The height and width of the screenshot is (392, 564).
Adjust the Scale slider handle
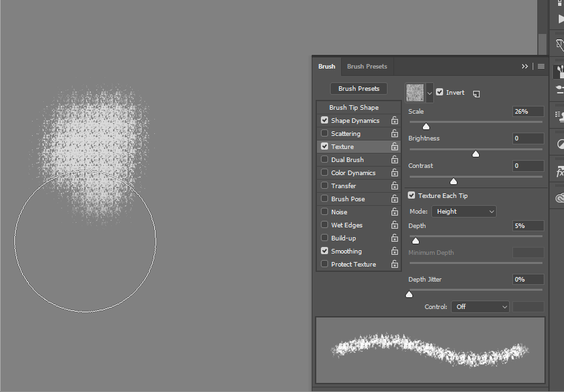pyautogui.click(x=426, y=126)
